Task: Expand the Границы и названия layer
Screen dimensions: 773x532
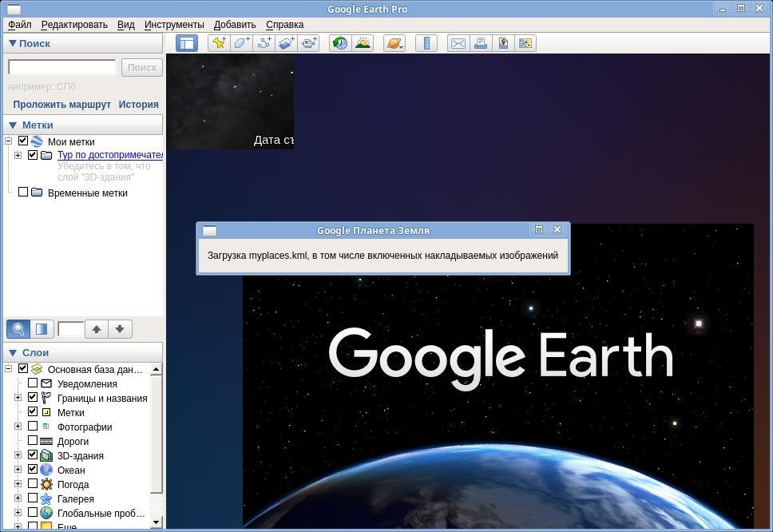Action: (18, 397)
